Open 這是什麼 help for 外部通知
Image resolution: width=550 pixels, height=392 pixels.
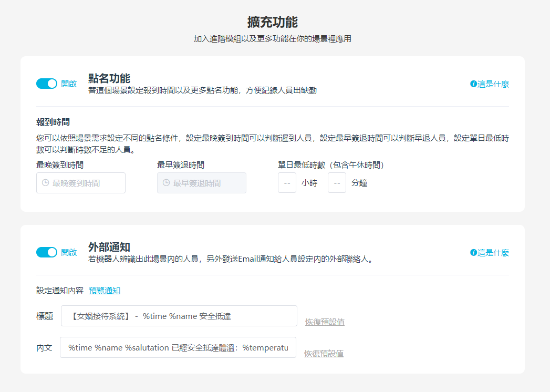pyautogui.click(x=493, y=253)
